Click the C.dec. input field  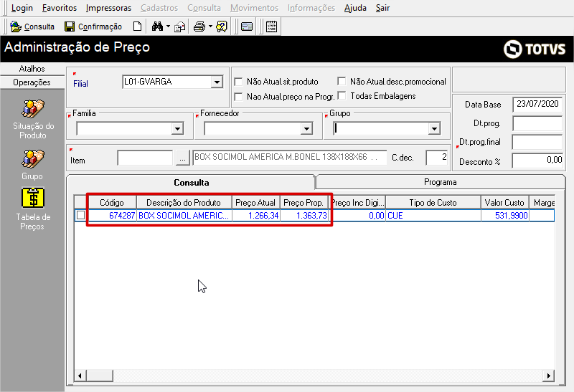[x=437, y=158]
